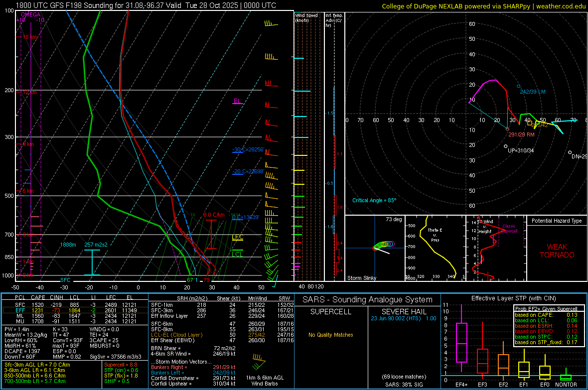Click the Prob EF2+ Given Supercell header
This screenshot has height=390, width=588.
pos(546,309)
